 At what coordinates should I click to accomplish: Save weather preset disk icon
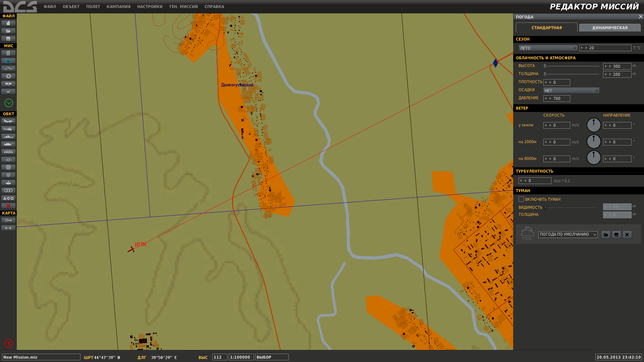click(x=616, y=235)
